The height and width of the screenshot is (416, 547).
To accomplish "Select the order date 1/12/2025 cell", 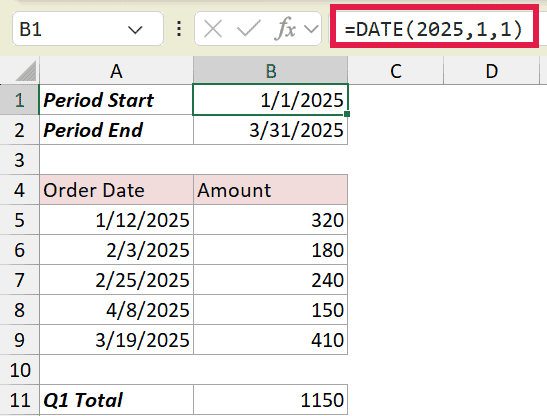I will (x=116, y=220).
